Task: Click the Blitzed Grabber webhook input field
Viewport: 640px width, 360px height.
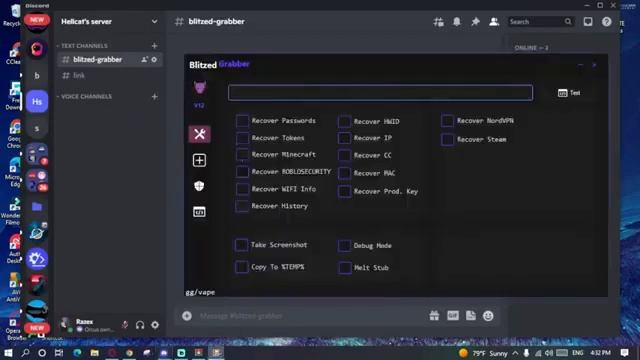Action: coord(380,93)
